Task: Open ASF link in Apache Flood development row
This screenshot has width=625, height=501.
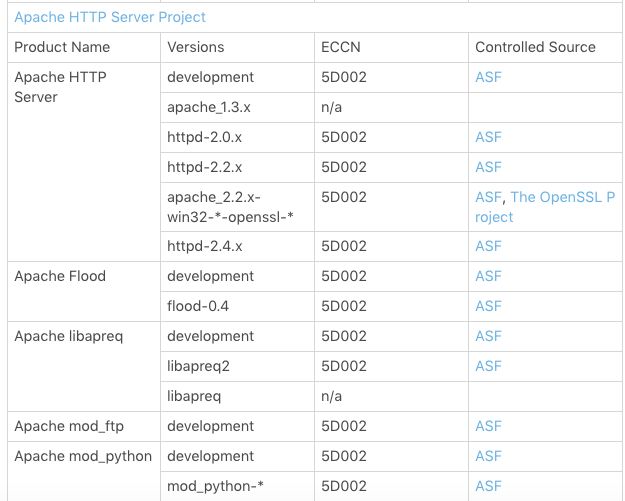Action: [488, 276]
